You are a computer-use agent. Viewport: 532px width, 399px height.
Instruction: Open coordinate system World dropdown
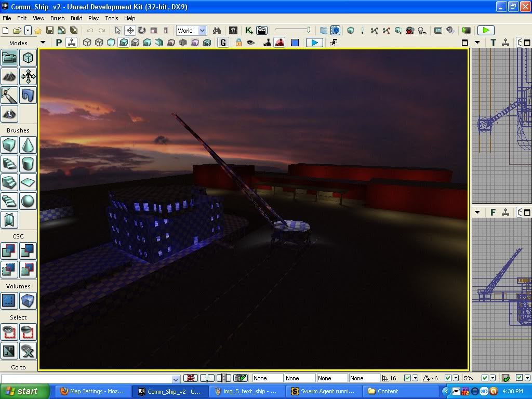pos(191,31)
